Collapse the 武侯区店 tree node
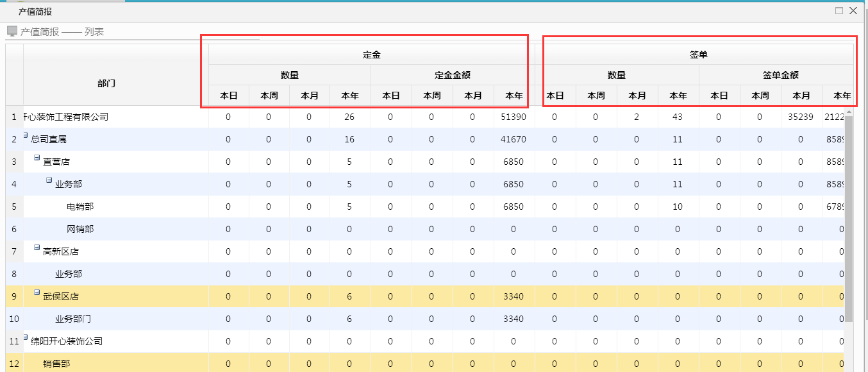 tap(37, 292)
